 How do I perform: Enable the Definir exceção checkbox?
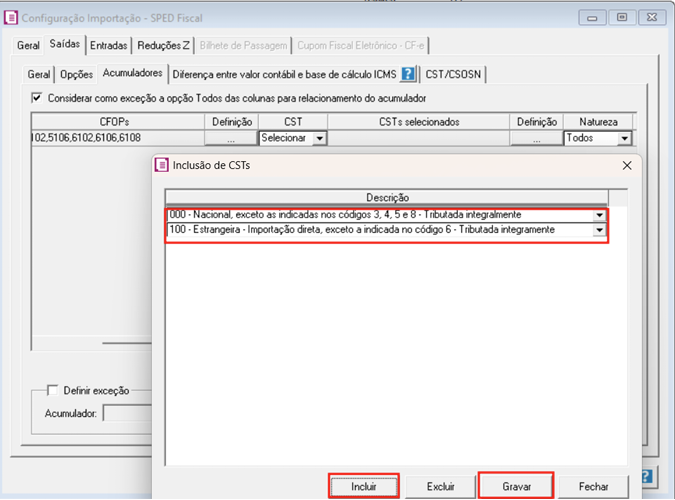[53, 390]
